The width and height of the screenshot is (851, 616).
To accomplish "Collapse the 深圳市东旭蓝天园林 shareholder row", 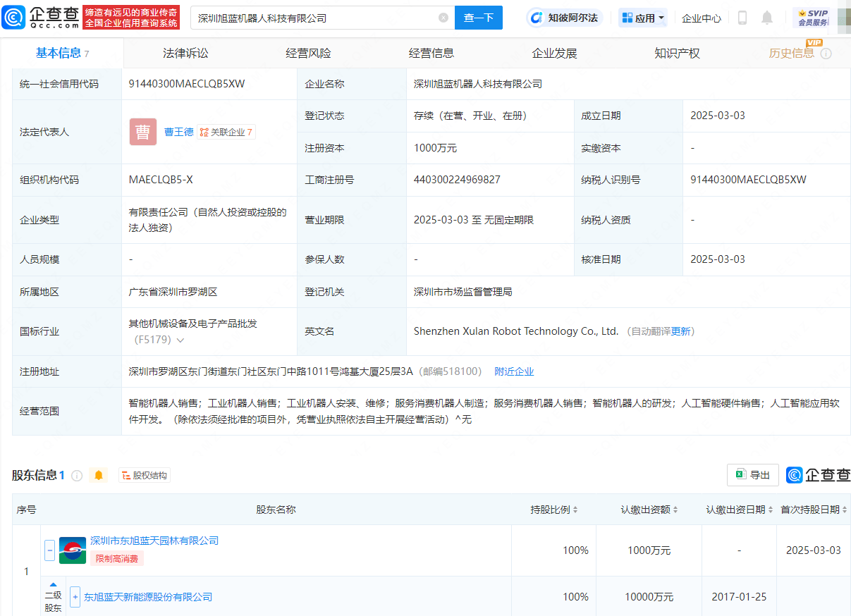I will click(x=49, y=550).
